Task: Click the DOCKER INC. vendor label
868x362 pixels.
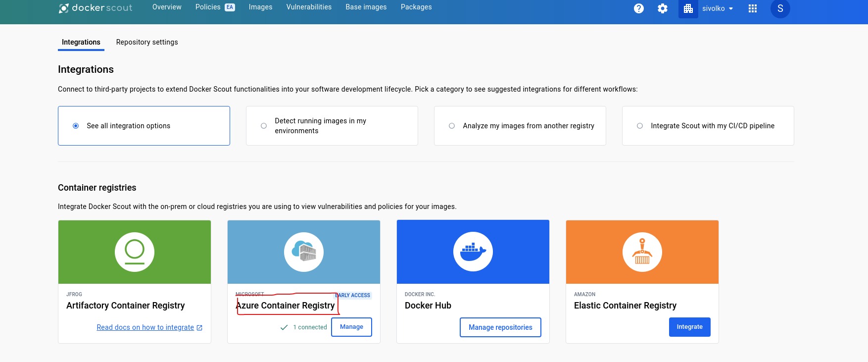Action: point(420,294)
